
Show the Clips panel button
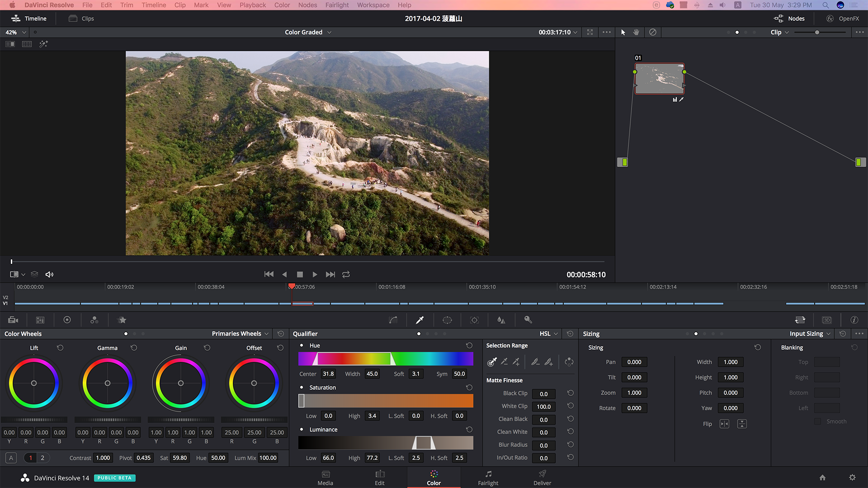(81, 19)
